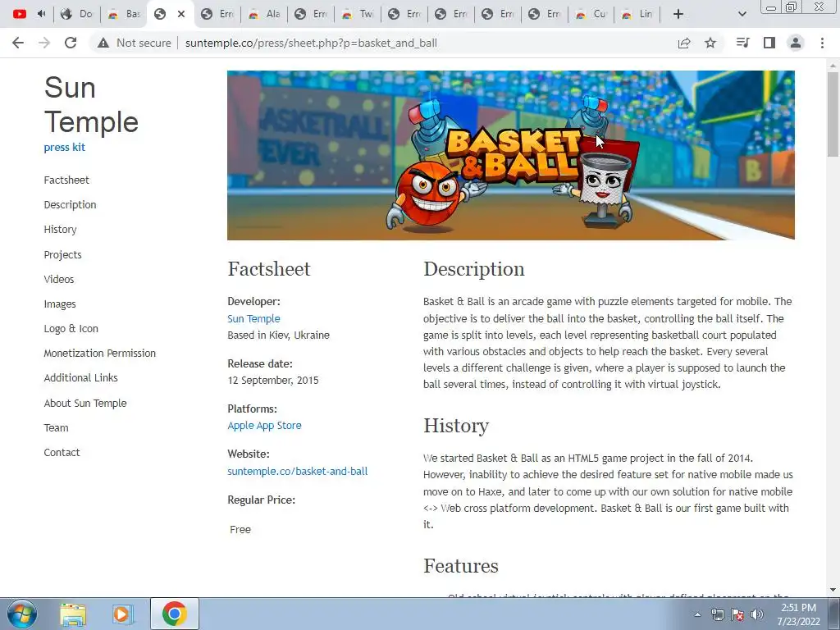This screenshot has height=630, width=840.
Task: Switch to the 'Bas' tab
Action: [x=124, y=14]
